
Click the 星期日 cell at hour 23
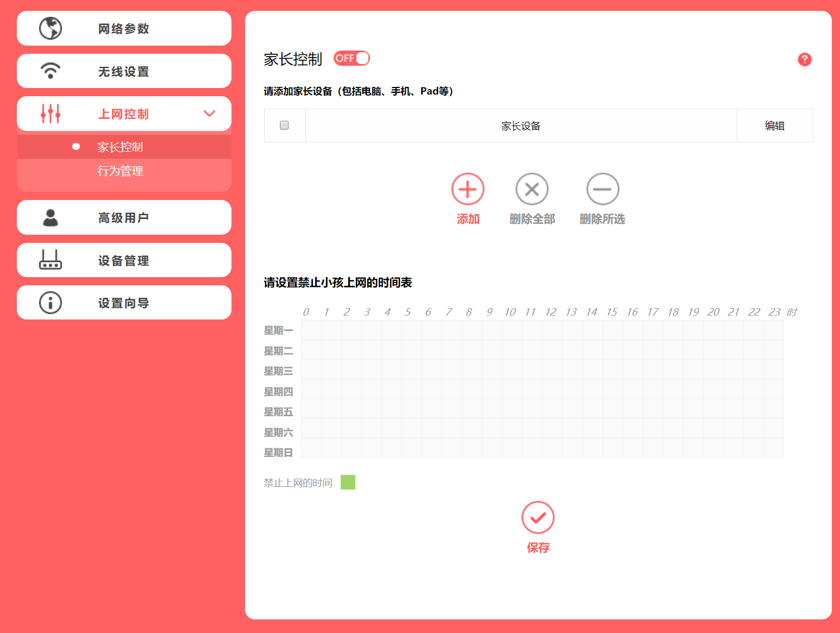pyautogui.click(x=774, y=447)
